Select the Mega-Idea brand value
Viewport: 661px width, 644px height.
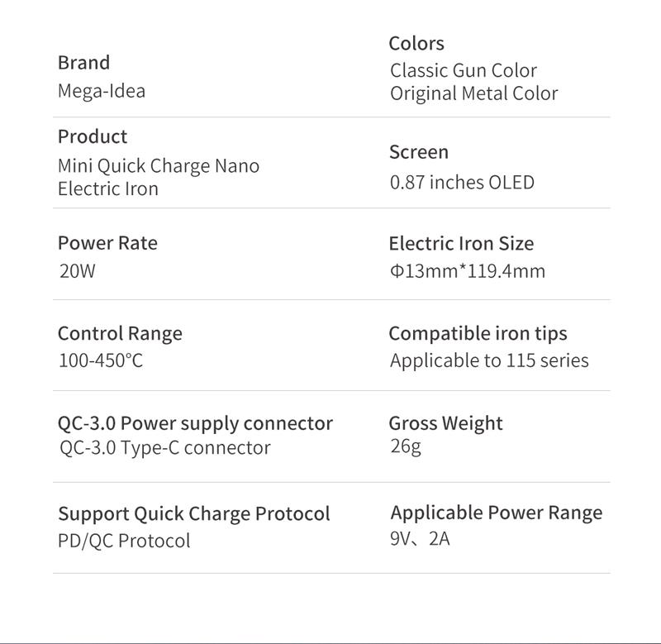(102, 91)
